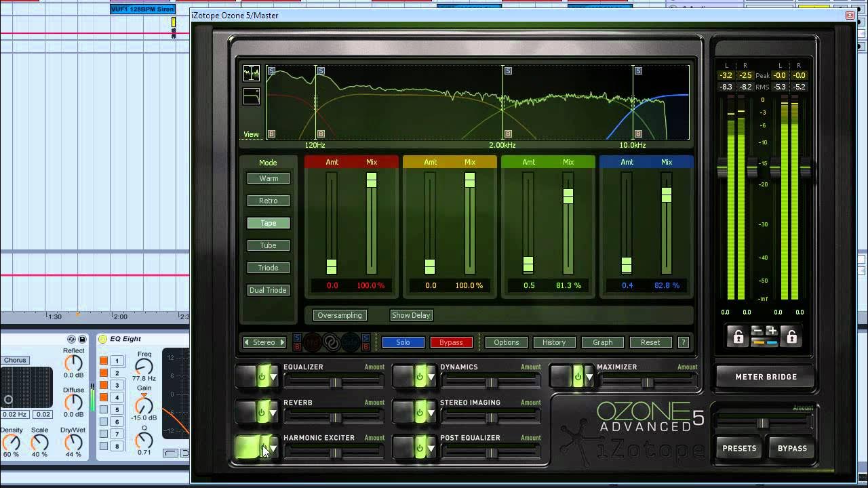Click previous channel mode arrow left of Stereo
The height and width of the screenshot is (488, 868).
[x=247, y=342]
